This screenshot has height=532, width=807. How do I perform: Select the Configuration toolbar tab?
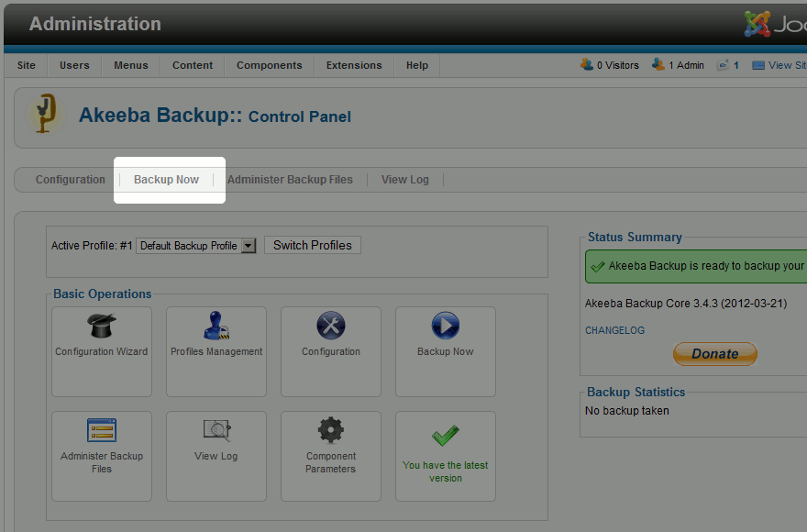(71, 180)
